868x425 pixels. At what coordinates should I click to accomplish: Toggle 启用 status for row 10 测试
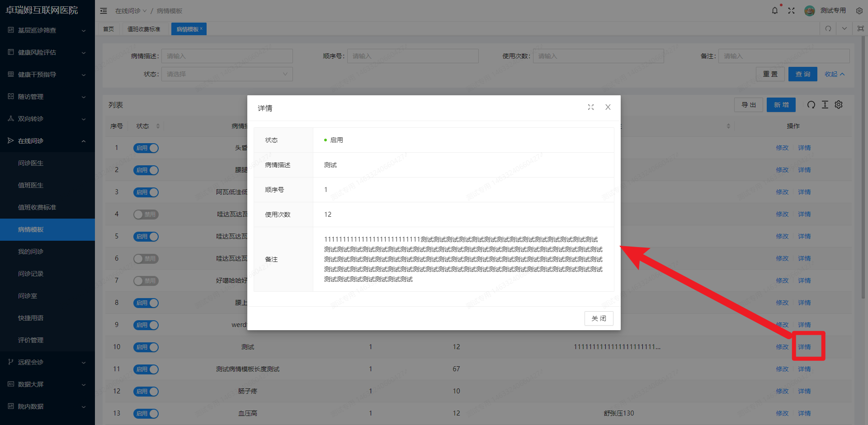146,347
